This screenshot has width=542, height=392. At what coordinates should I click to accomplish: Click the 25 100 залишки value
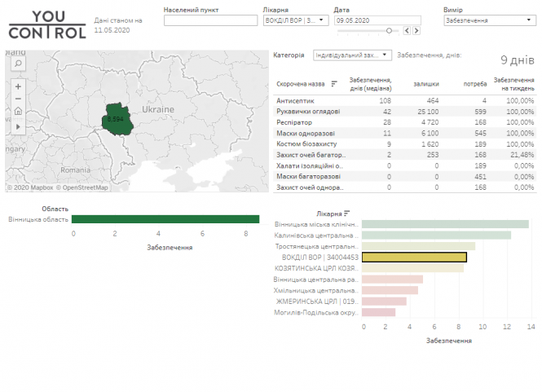[428, 112]
